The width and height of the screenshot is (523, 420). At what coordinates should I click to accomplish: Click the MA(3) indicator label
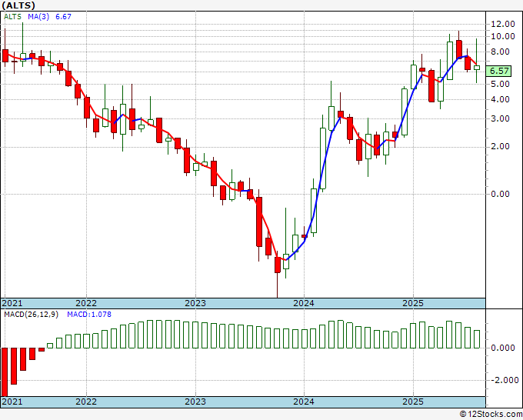[x=38, y=17]
